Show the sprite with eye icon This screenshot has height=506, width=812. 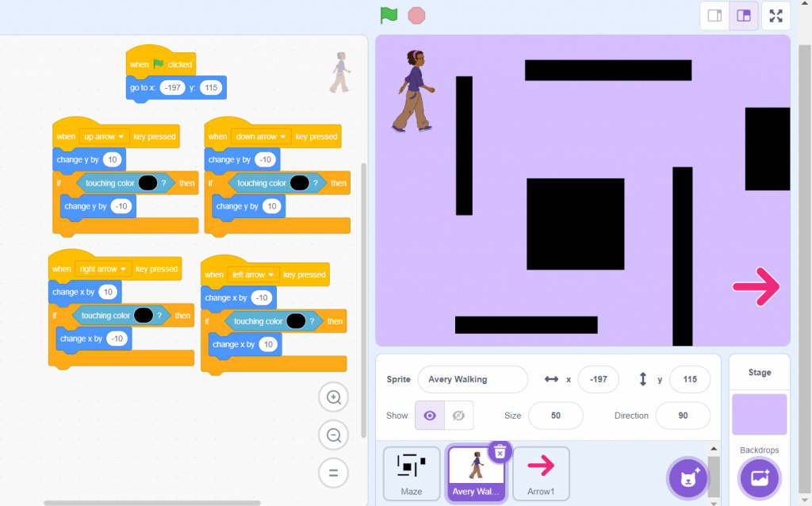point(429,416)
